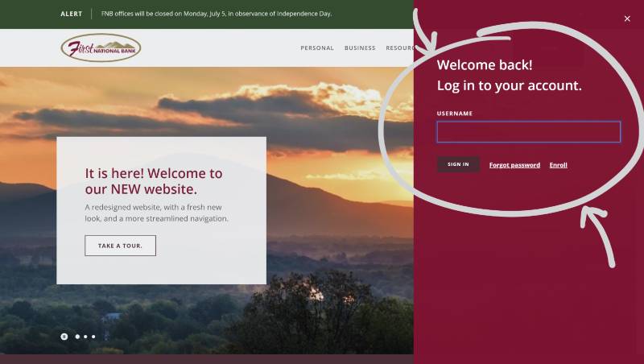Focus the Username input field

[529, 132]
